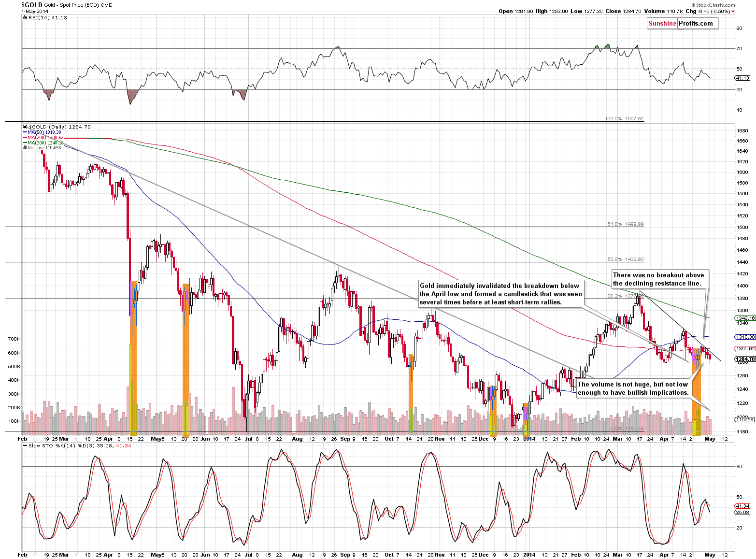Screen dimensions: 756x559
Task: Click the volume bars icon in the legend
Action: point(25,148)
